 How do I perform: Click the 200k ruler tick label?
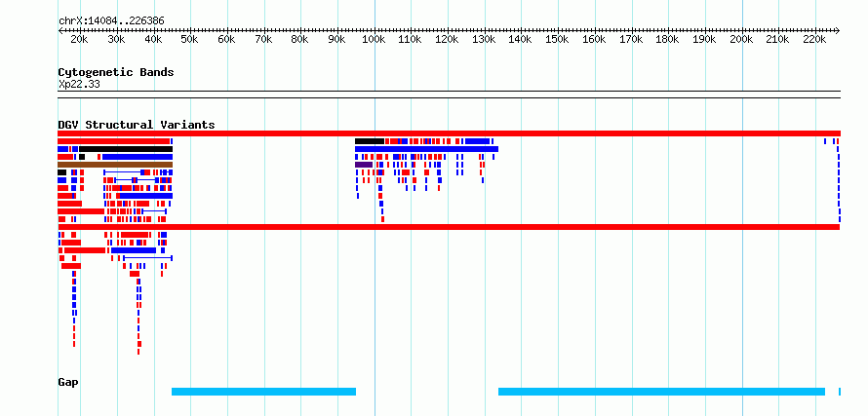[741, 40]
